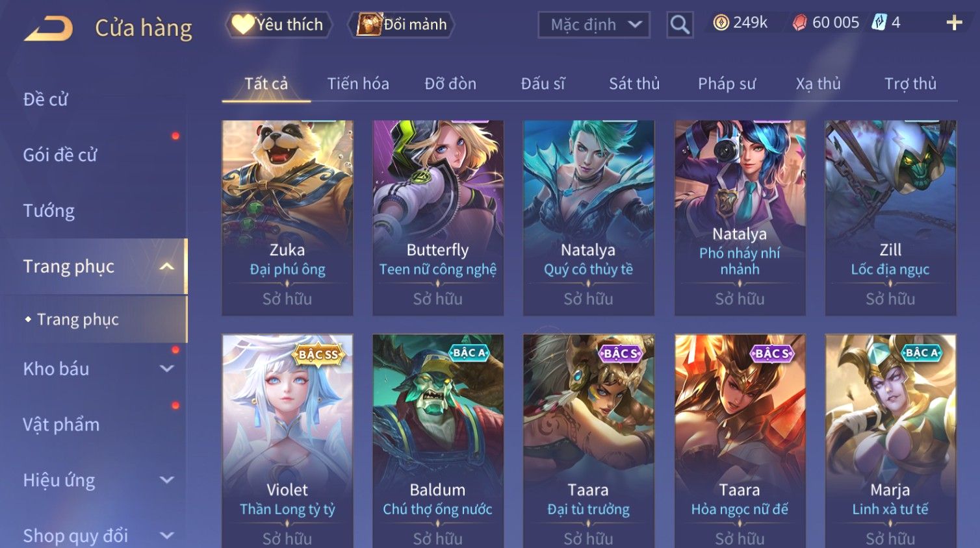This screenshot has width=980, height=548.
Task: Tap the blue coupon icon showing 4
Action: point(879,23)
